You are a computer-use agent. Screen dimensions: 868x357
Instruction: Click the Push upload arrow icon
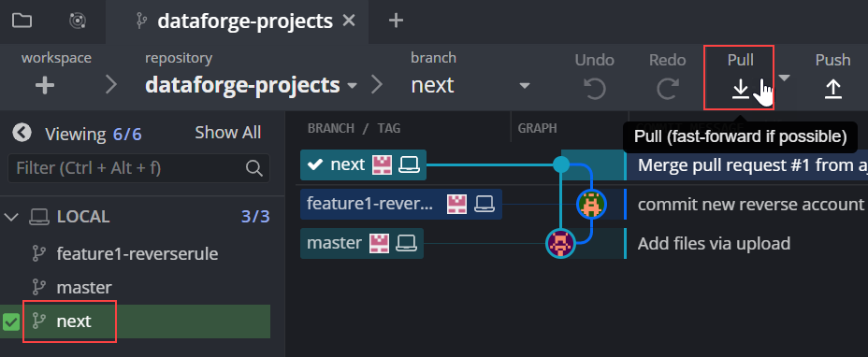click(832, 89)
